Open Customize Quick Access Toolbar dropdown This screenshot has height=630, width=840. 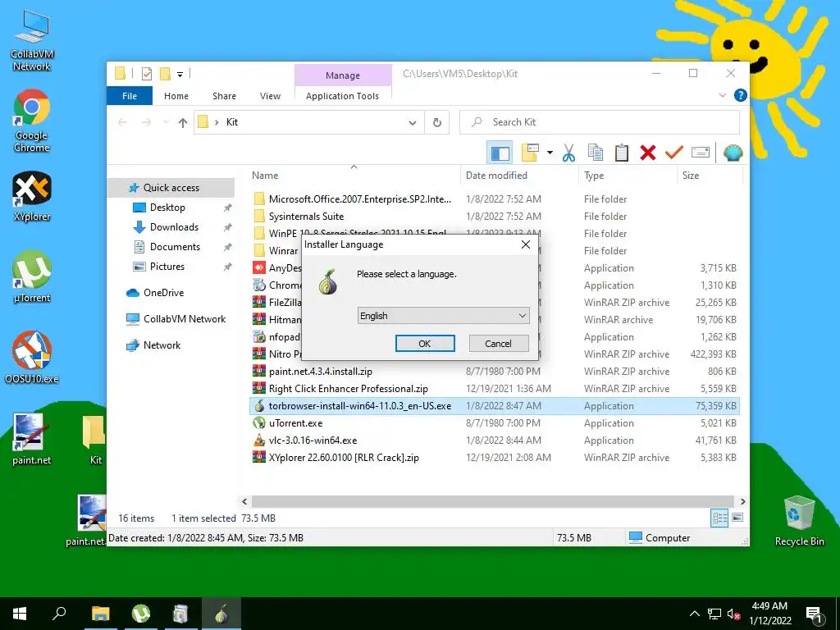[180, 75]
